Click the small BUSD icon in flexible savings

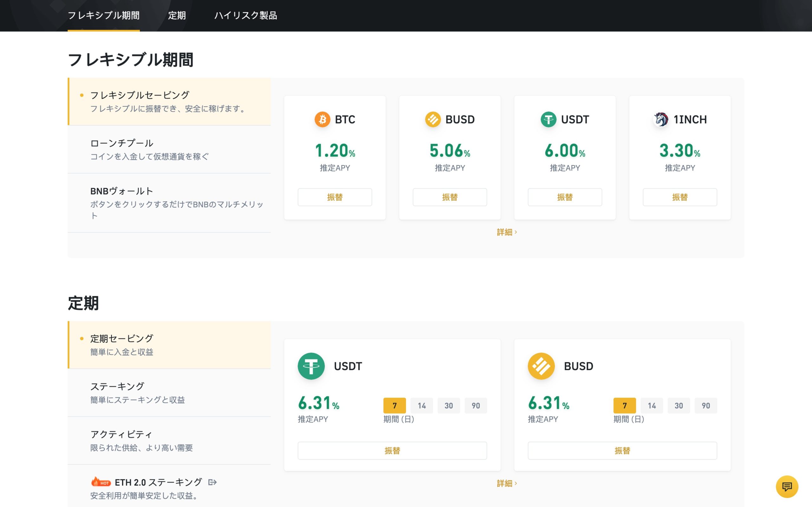point(433,119)
